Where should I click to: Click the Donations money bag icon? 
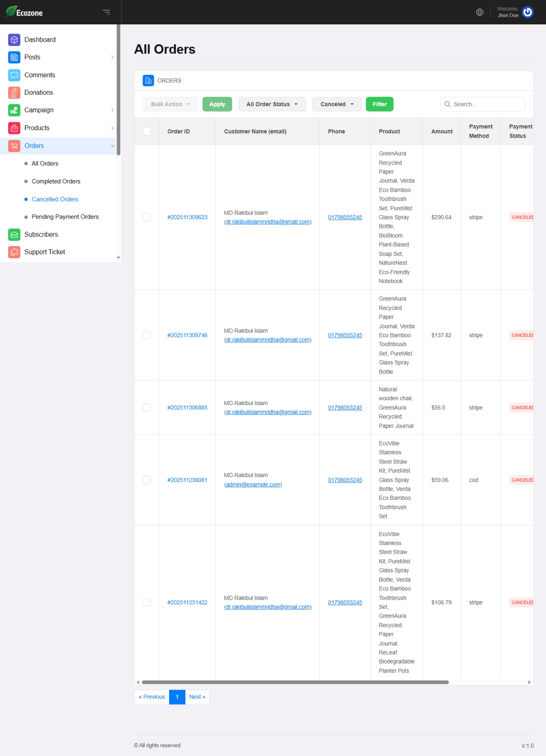click(x=14, y=93)
